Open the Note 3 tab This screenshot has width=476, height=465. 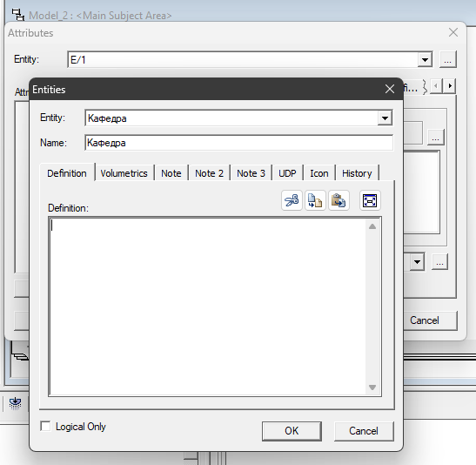[x=251, y=173]
